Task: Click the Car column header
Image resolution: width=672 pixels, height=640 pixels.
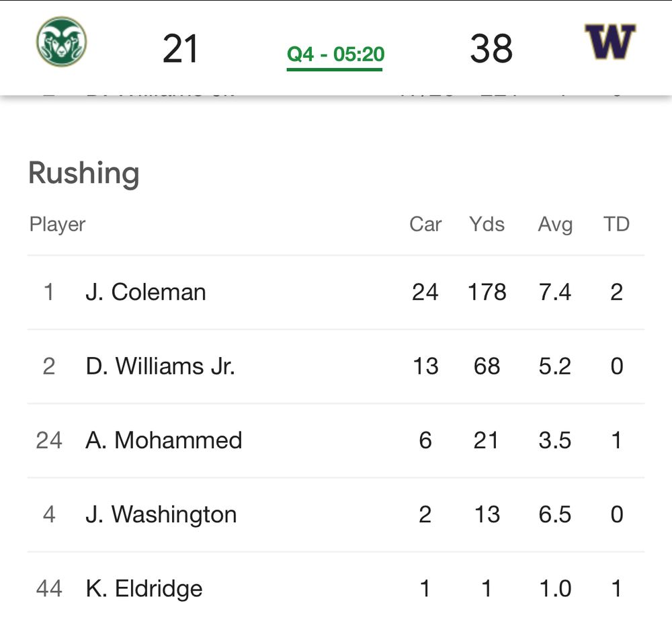Action: tap(425, 224)
